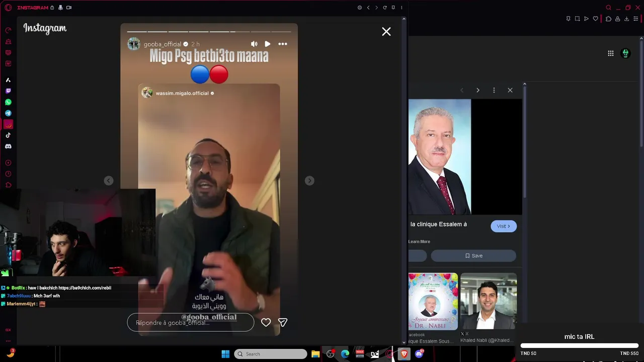This screenshot has width=644, height=362.
Task: Open the browser profile account icon
Action: click(x=617, y=19)
